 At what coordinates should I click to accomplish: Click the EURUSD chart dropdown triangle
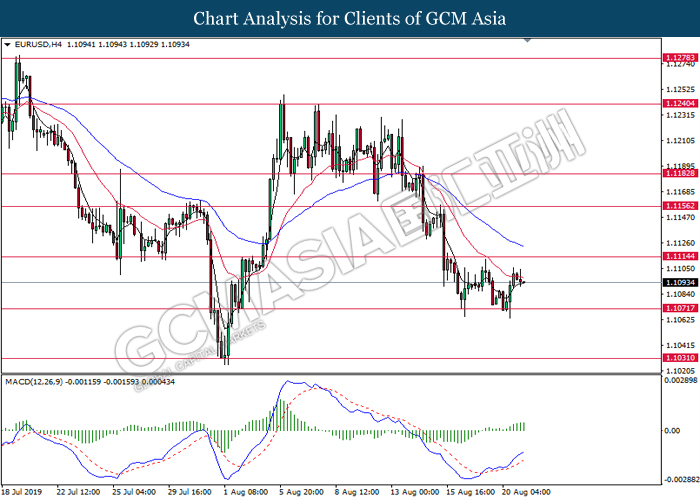tap(7, 45)
